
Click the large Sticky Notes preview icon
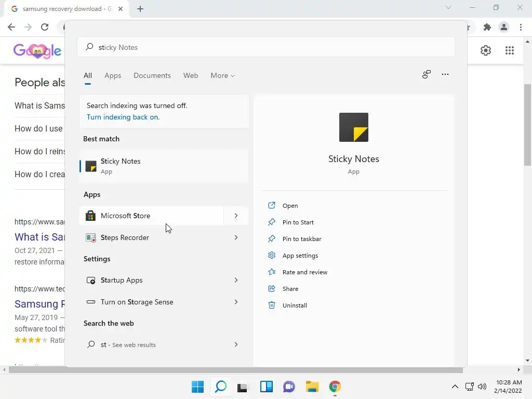click(x=353, y=127)
